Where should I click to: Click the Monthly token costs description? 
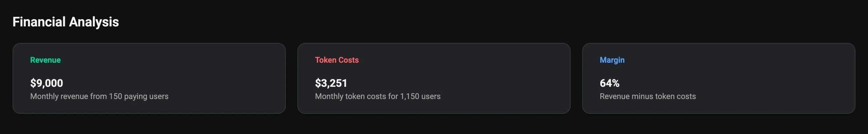(x=377, y=96)
